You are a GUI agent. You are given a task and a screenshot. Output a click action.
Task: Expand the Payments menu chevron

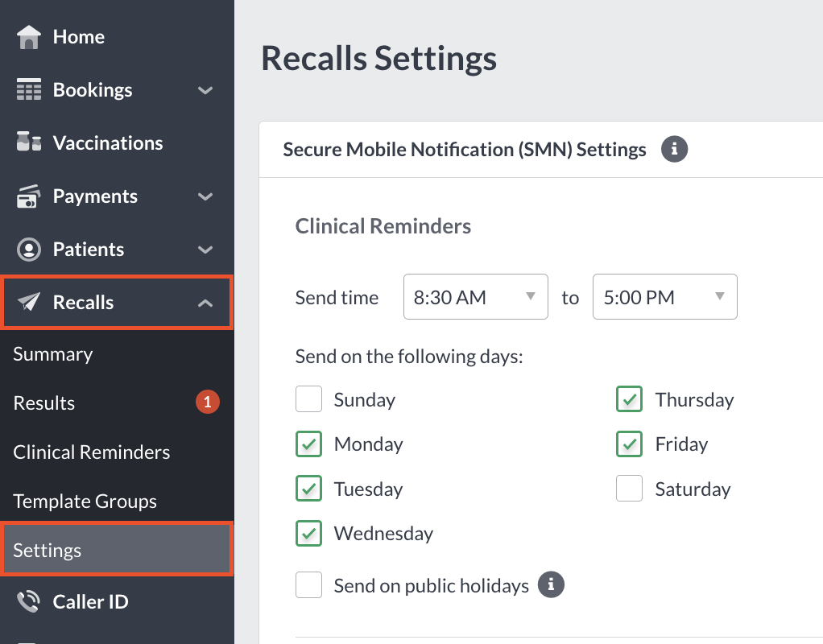[x=205, y=196]
